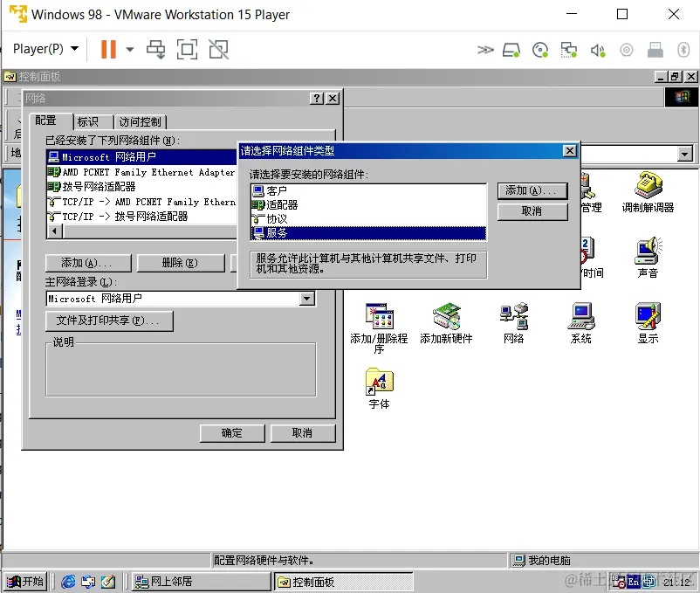The height and width of the screenshot is (593, 700).
Task: Select 协议 component type
Action: coord(368,219)
